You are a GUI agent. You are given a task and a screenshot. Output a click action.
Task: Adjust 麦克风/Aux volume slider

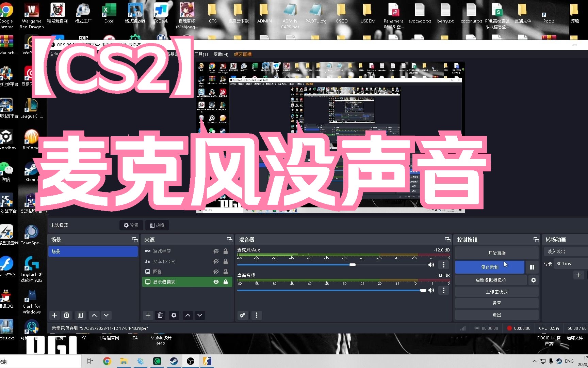tap(353, 265)
